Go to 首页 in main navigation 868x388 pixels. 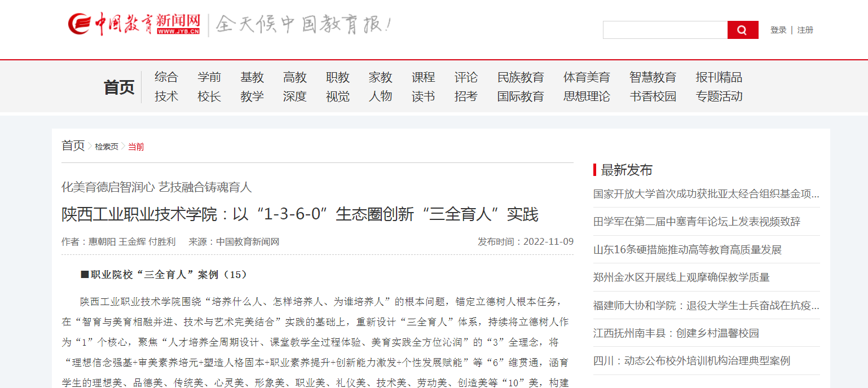pos(119,87)
